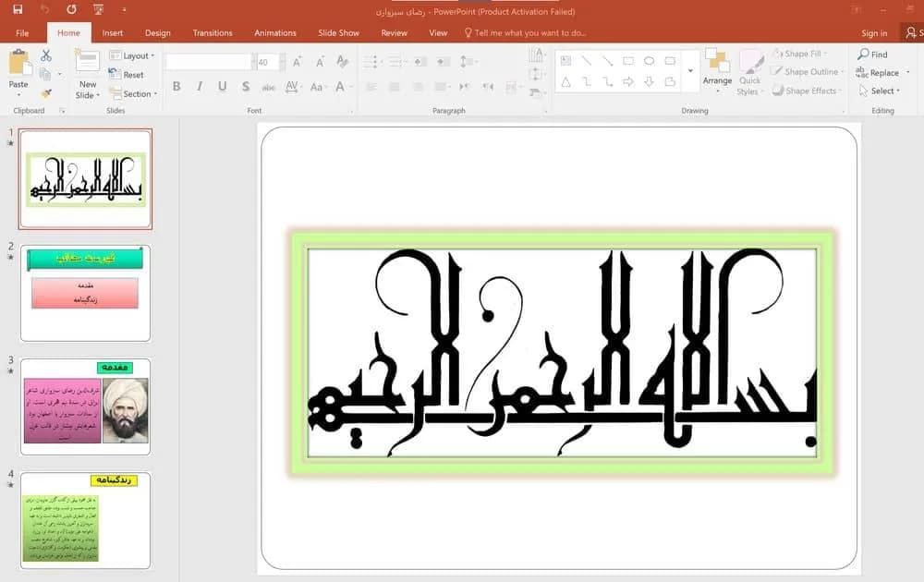Pick the Rectangle shape from the gallery

(628, 61)
